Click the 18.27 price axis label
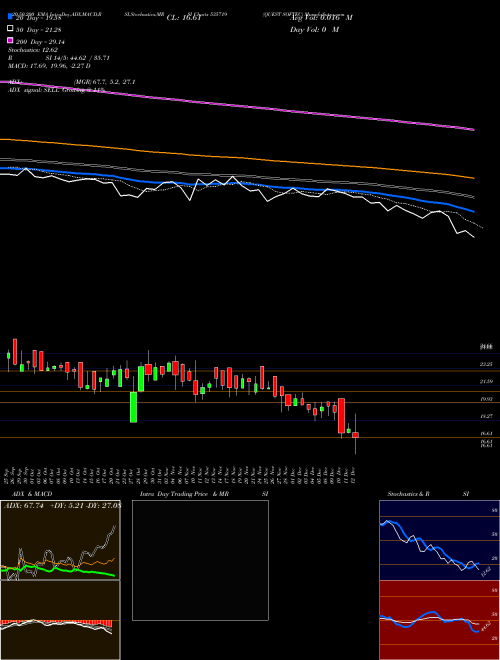The width and height of the screenshot is (500, 660). pos(487,416)
